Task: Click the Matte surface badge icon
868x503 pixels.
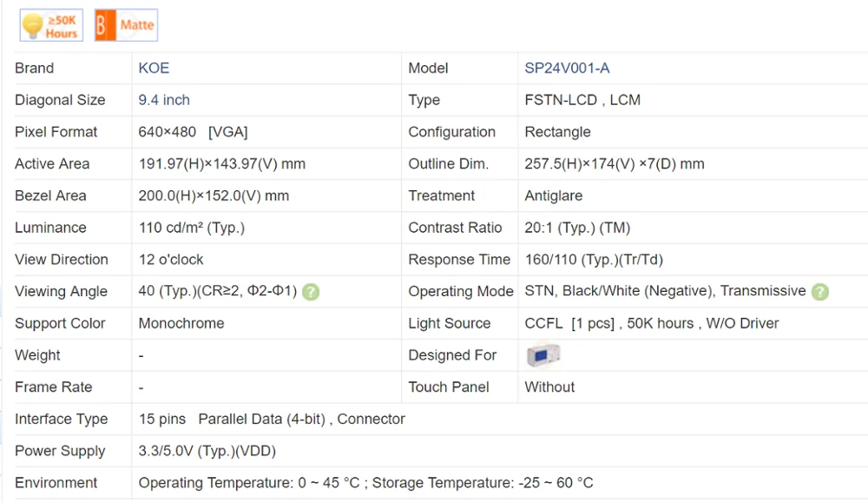Action: pos(126,25)
